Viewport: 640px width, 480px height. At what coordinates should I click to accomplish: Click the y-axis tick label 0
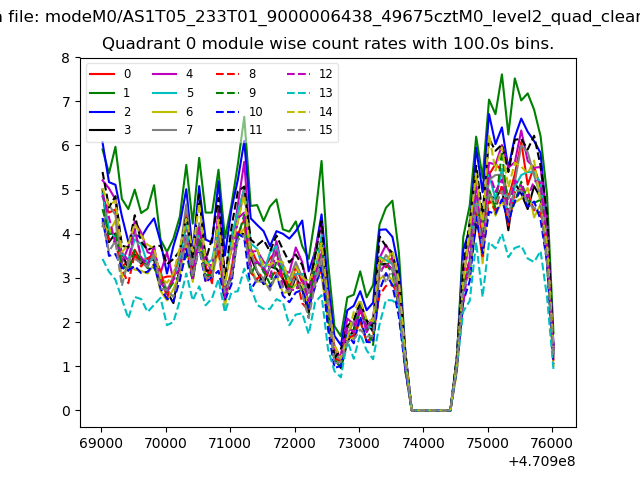pos(66,411)
